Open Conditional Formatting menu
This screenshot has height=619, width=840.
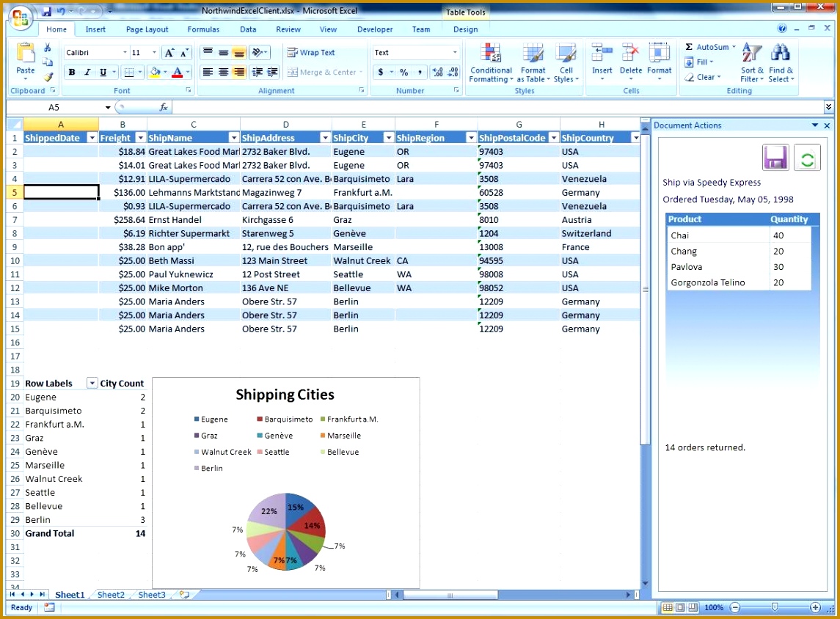click(491, 63)
